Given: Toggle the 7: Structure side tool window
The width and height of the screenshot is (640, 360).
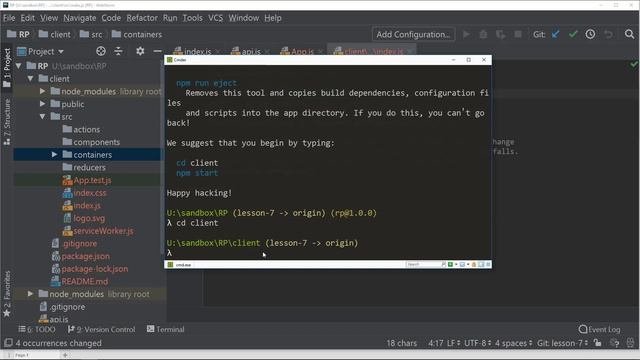Looking at the screenshot, I should (x=7, y=122).
